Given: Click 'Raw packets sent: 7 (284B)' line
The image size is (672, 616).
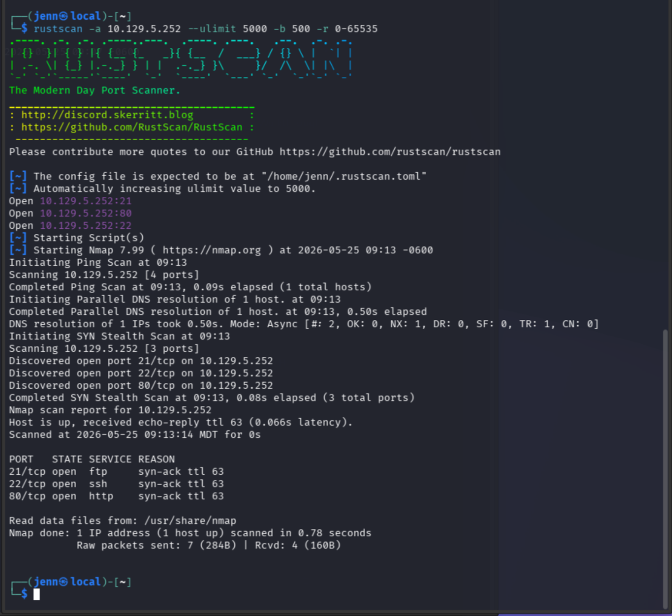Looking at the screenshot, I should click(208, 546).
